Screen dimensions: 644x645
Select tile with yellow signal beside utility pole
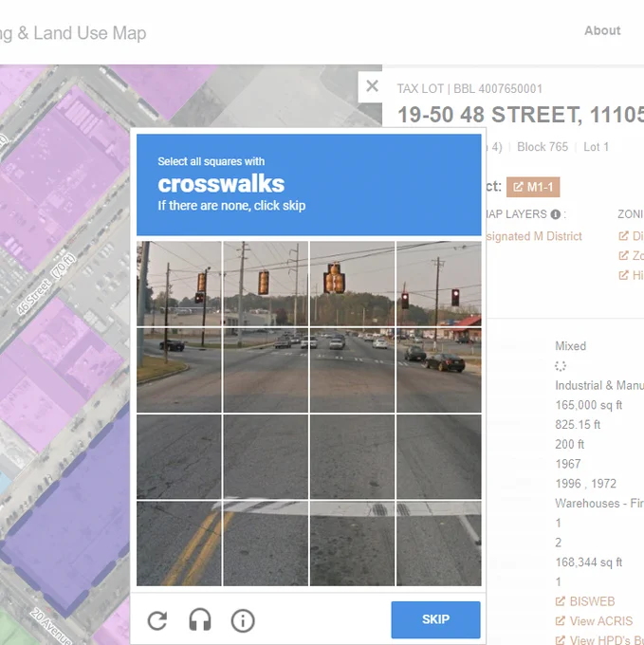[x=266, y=284]
